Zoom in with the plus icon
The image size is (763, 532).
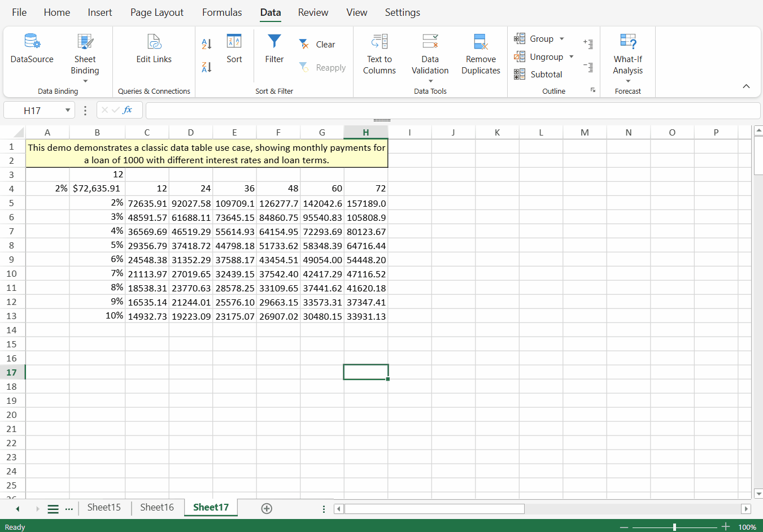(726, 527)
